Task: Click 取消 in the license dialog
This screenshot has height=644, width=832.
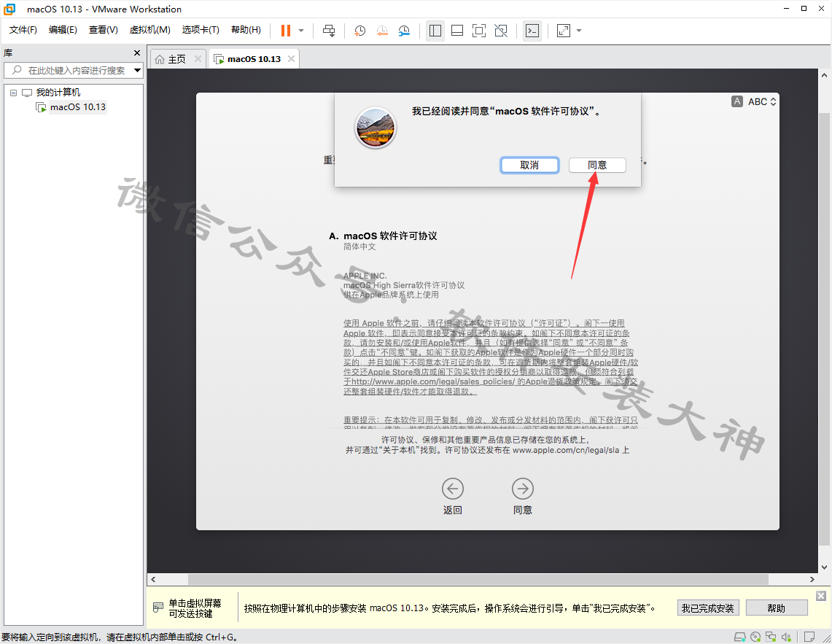Action: pyautogui.click(x=529, y=165)
